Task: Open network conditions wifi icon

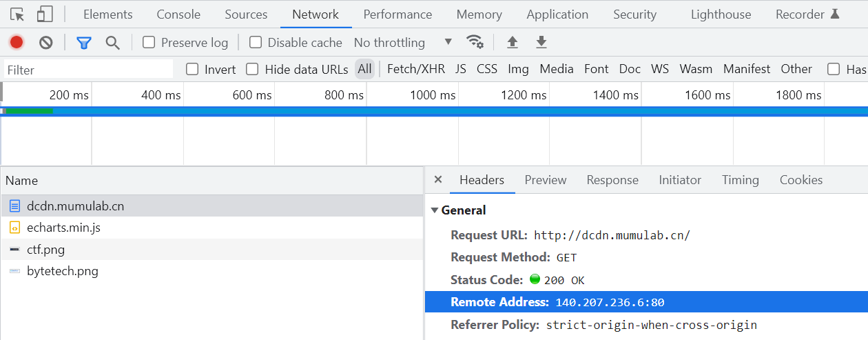Action: point(475,42)
